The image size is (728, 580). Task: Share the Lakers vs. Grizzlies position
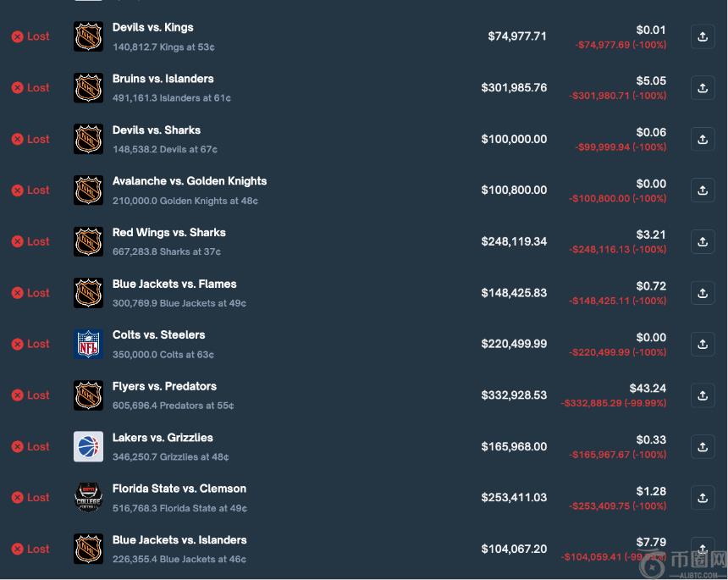pos(703,446)
